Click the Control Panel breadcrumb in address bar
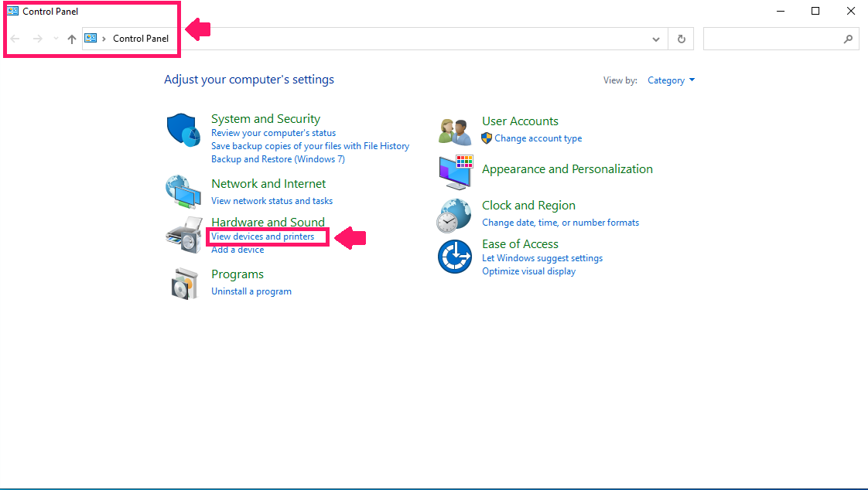 pos(141,39)
